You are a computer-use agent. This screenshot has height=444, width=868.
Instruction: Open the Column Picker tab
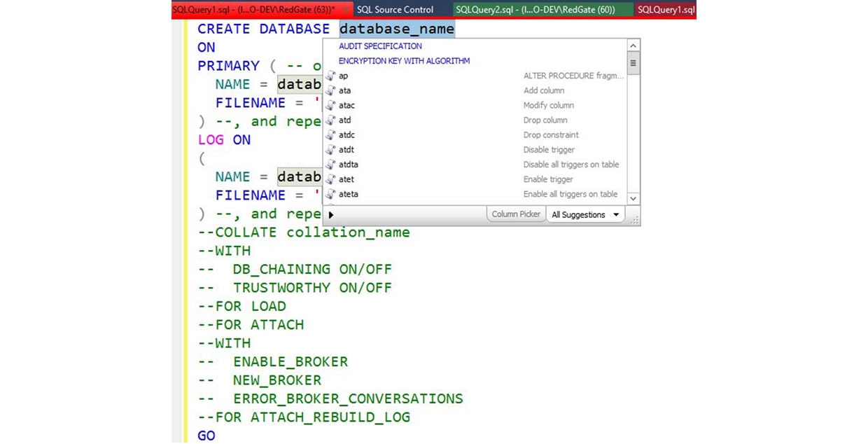516,214
